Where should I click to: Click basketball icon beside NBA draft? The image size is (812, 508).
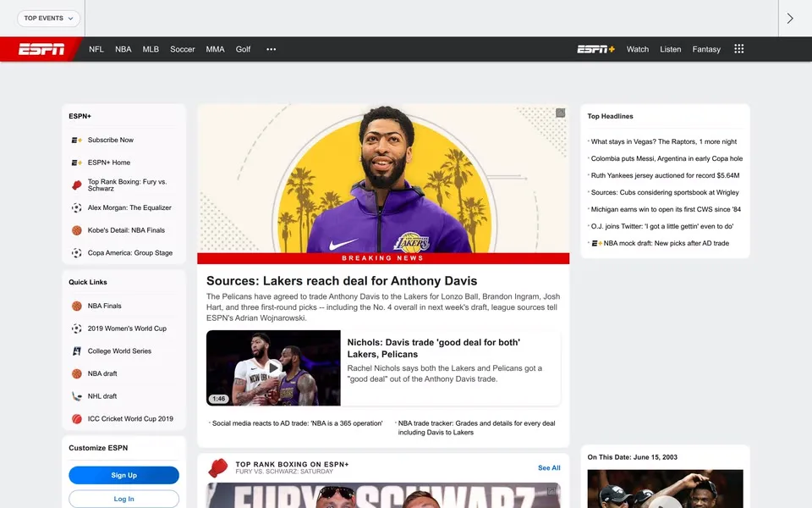(x=77, y=373)
